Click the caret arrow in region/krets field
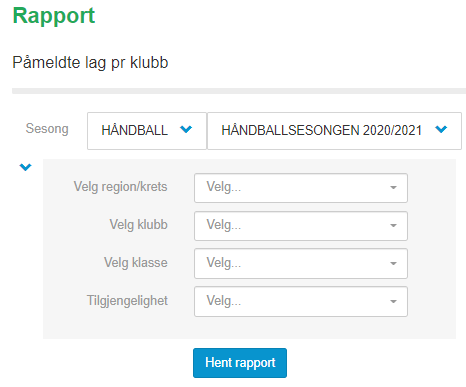This screenshot has height=387, width=466. (393, 188)
